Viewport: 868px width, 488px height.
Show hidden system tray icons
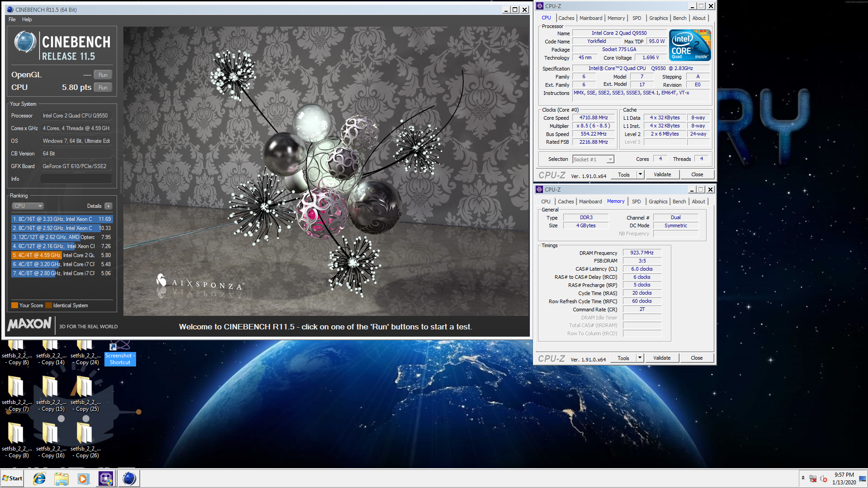tap(803, 478)
